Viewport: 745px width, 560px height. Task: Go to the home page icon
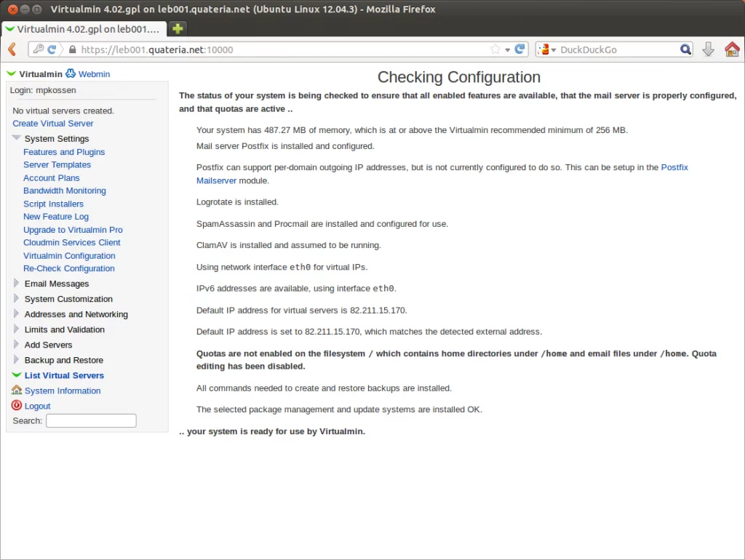[x=732, y=49]
